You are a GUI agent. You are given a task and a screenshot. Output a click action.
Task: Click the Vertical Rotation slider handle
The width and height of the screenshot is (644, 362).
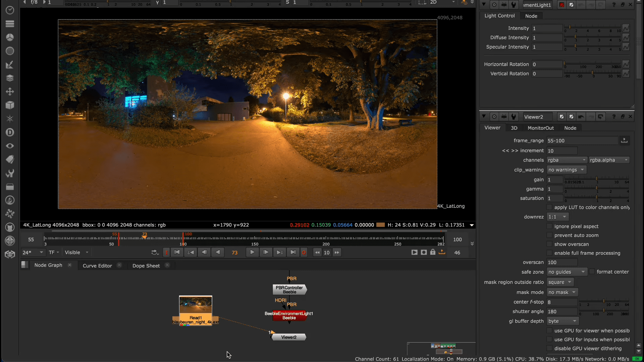pyautogui.click(x=593, y=72)
